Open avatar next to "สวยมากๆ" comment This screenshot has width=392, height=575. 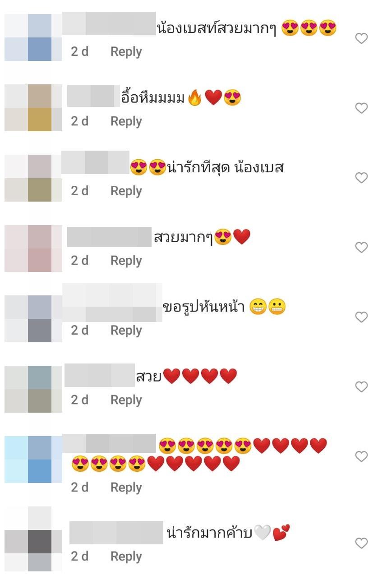(33, 248)
